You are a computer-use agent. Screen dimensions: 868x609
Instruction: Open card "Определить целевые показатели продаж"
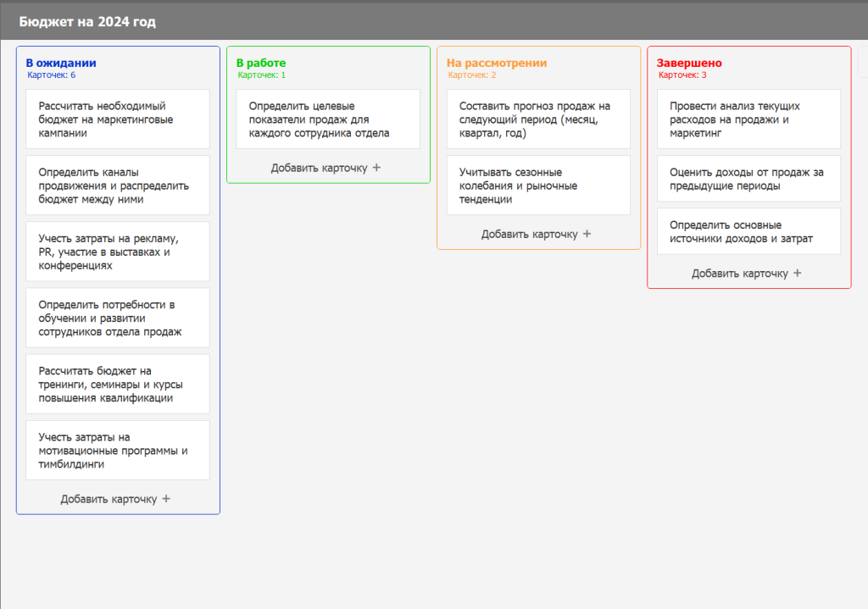[x=328, y=119]
